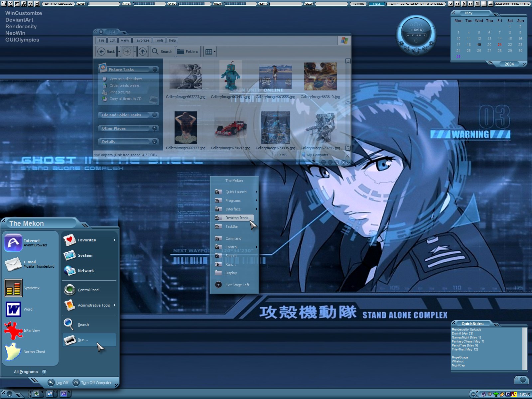Expand the Details panel
This screenshot has width=532, height=399.
(155, 141)
